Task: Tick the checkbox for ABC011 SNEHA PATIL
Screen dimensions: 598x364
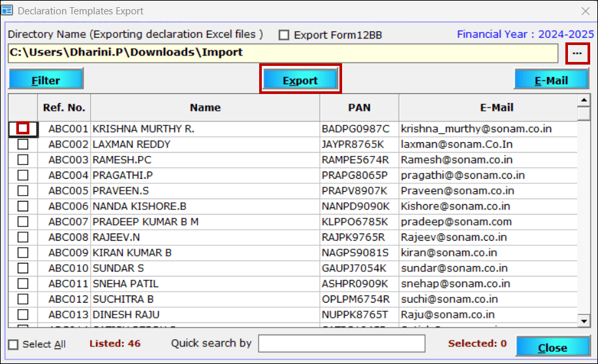Action: (x=23, y=284)
